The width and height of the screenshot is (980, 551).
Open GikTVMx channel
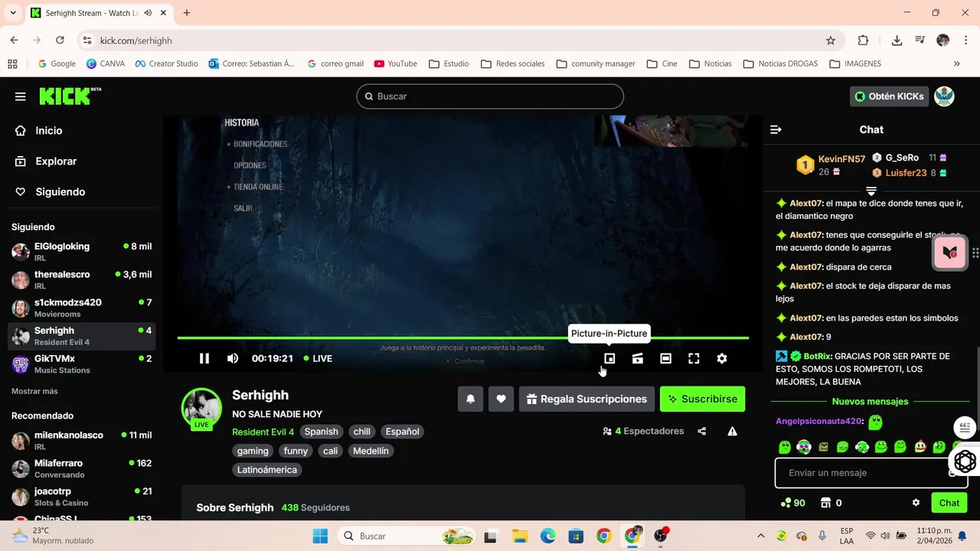coord(81,364)
